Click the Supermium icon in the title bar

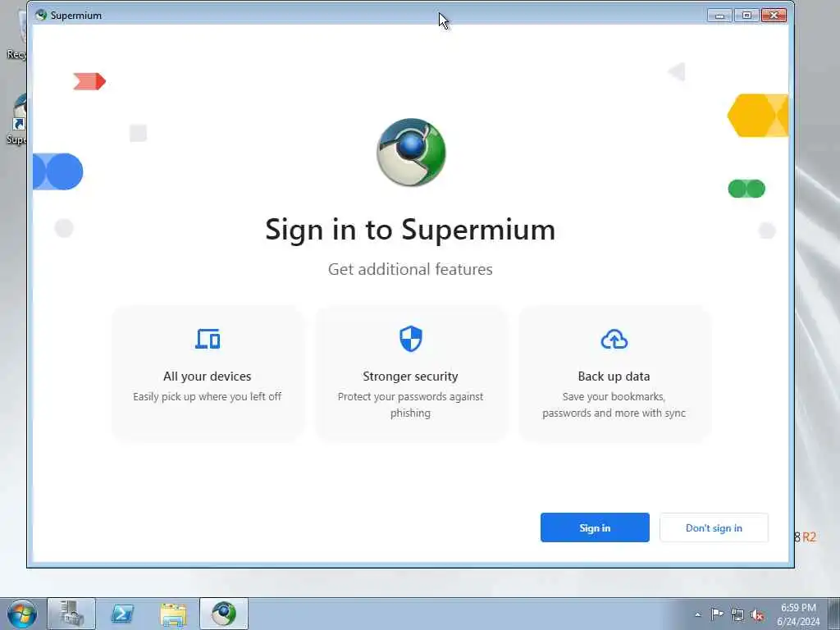41,15
